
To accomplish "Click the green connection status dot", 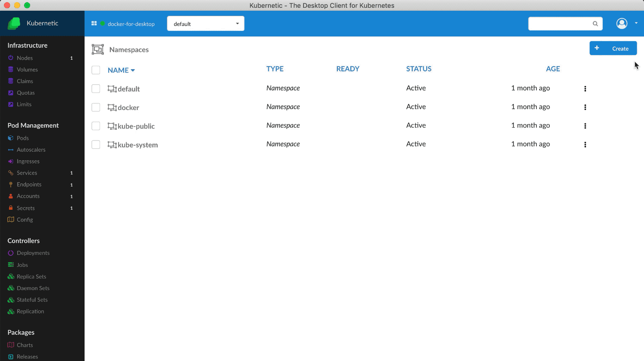I will point(102,24).
